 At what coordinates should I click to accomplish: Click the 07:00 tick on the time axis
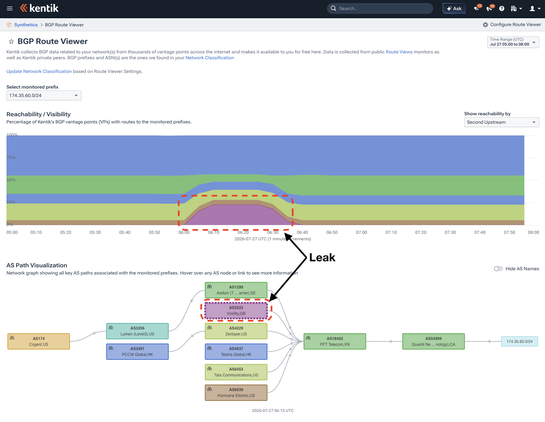361,232
